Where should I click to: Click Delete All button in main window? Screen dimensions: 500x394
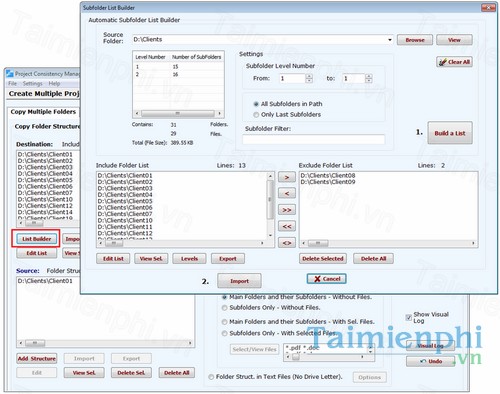[x=177, y=373]
